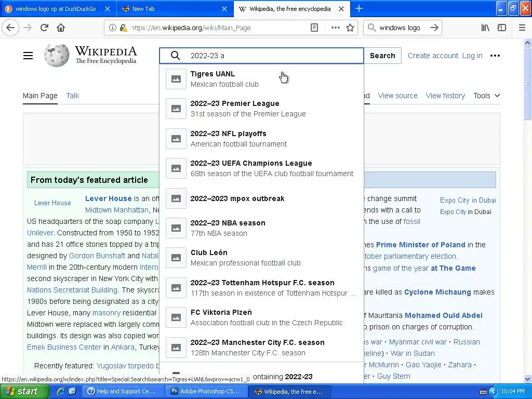Click the Create account link
Image resolution: width=532 pixels, height=399 pixels.
pos(433,56)
